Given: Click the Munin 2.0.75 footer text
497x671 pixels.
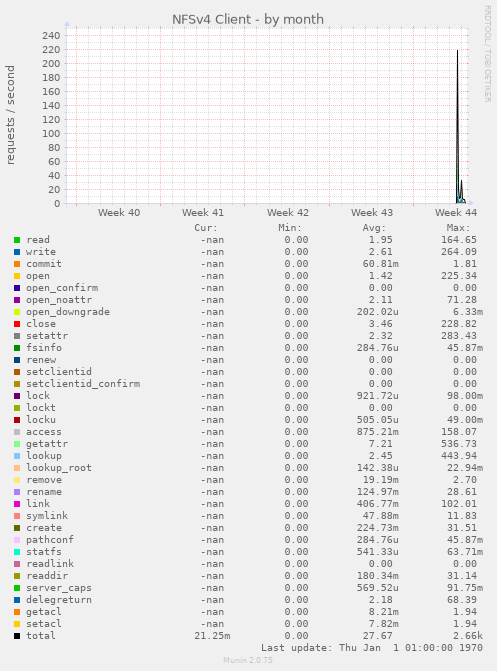Looking at the screenshot, I should pos(248,660).
